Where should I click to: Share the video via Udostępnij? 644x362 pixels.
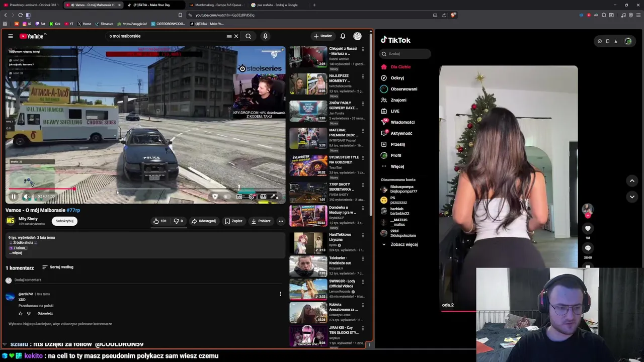pyautogui.click(x=204, y=221)
